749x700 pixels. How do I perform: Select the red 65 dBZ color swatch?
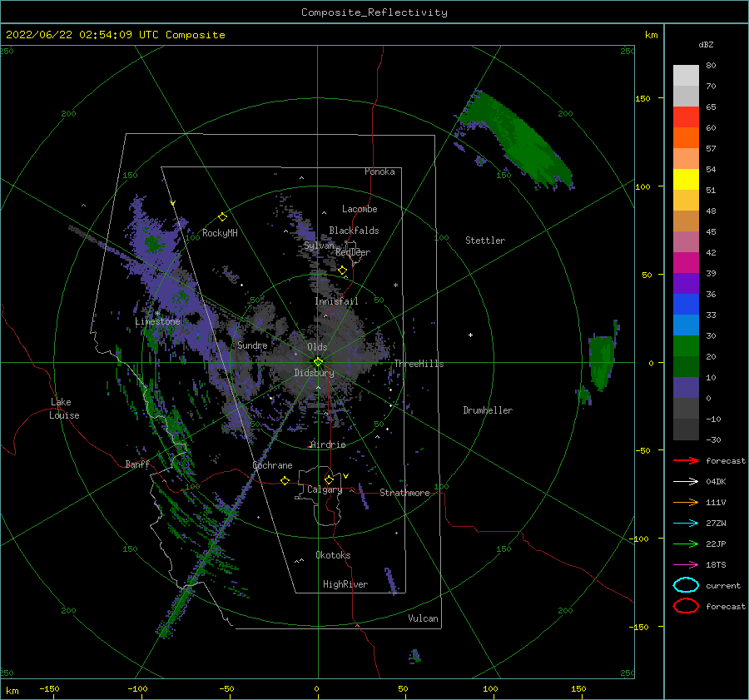(x=686, y=117)
